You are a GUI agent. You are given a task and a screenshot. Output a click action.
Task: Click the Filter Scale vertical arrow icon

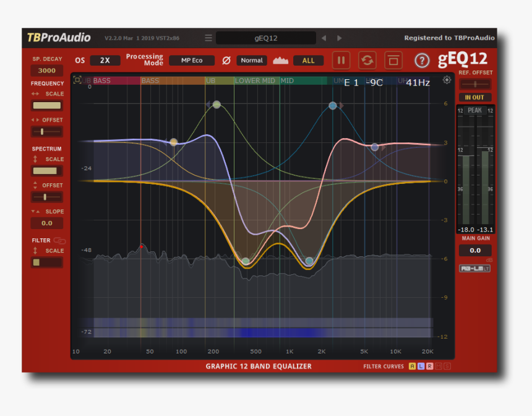tap(35, 251)
